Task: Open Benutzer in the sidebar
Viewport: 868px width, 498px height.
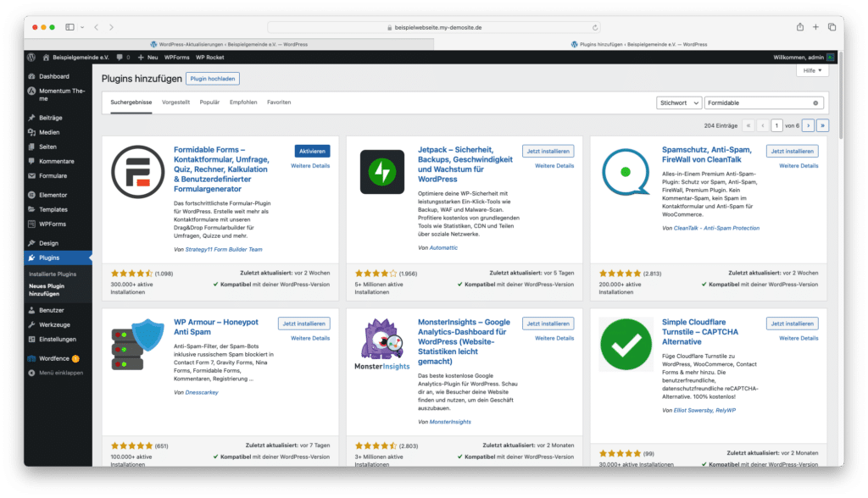Action: 52,311
